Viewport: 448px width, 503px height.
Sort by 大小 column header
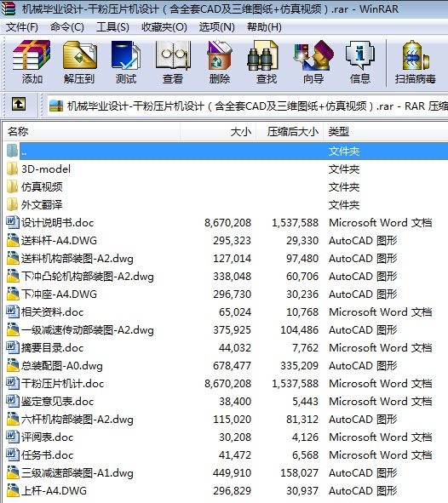click(x=218, y=132)
